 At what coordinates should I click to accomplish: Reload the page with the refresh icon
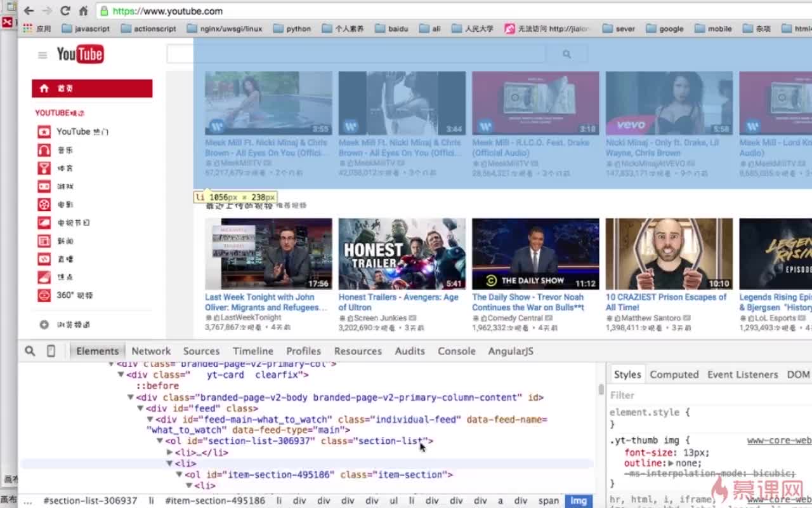point(65,11)
